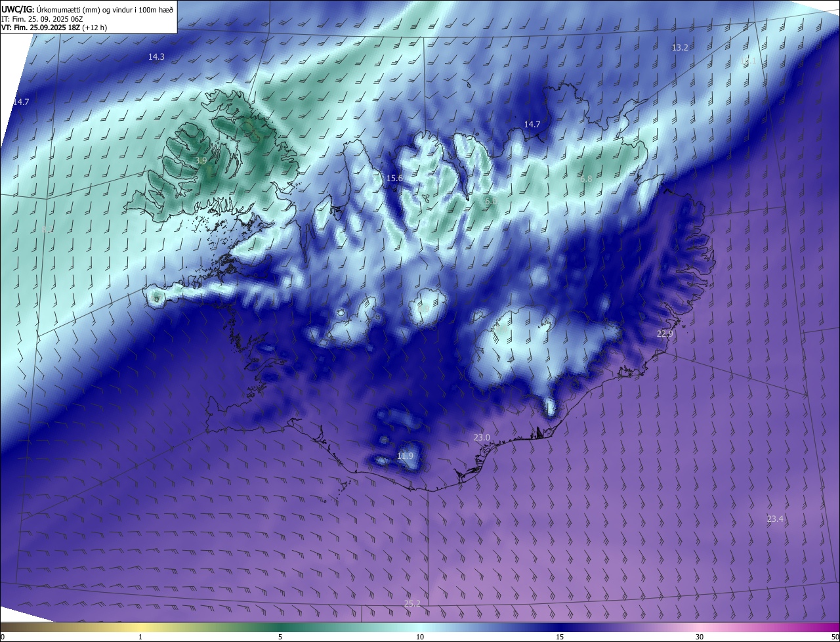Viewport: 840px width, 642px height.
Task: Click the faint 8.2 value label
Action: [x=47, y=229]
